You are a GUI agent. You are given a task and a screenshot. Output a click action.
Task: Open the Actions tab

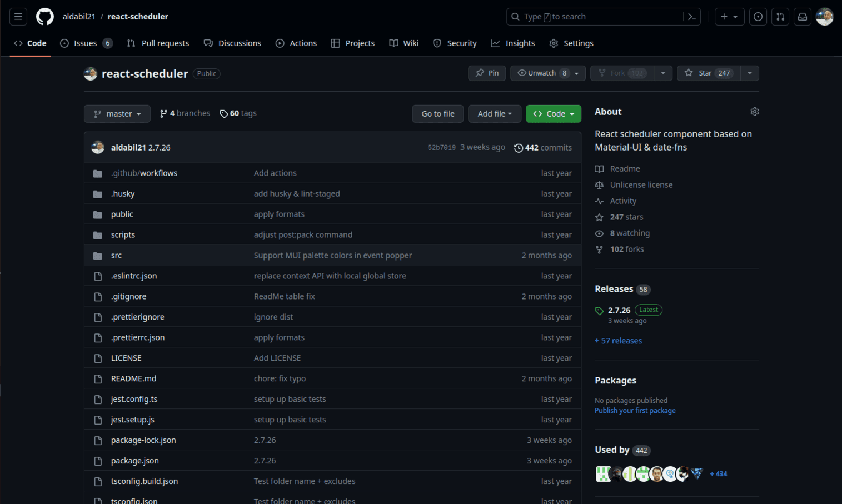(x=296, y=43)
